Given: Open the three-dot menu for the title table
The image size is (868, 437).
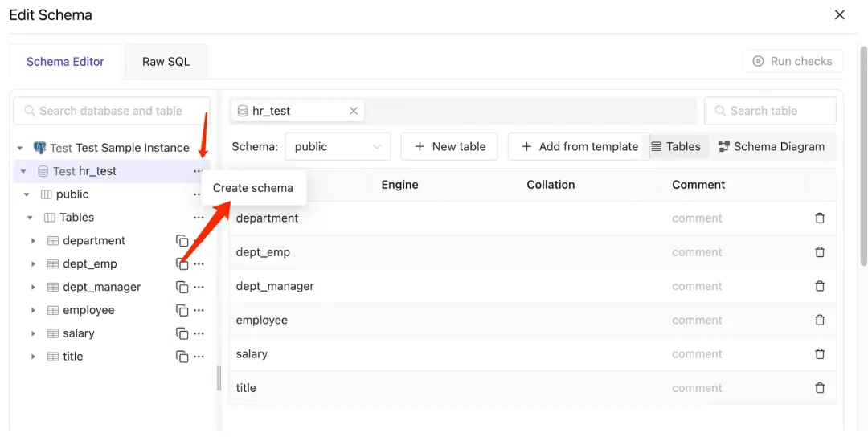Looking at the screenshot, I should tap(199, 357).
